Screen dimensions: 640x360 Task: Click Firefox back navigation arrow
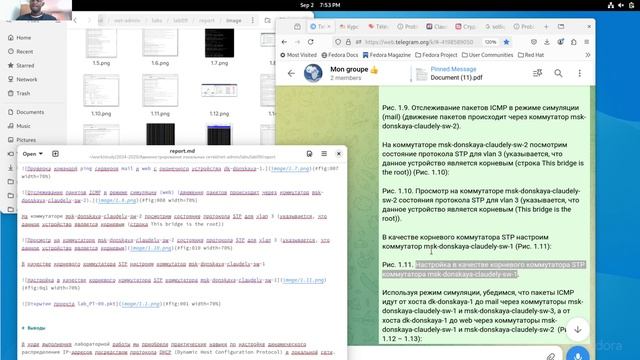coord(284,42)
